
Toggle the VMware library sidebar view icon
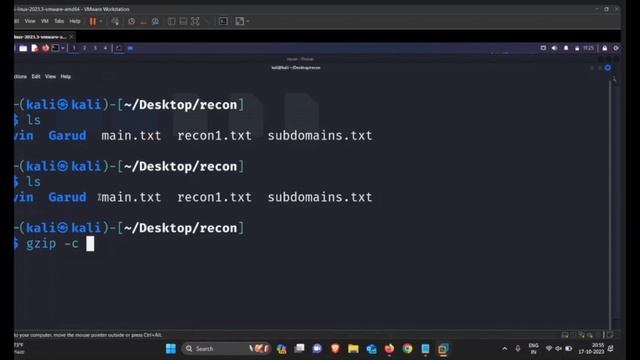(171, 21)
